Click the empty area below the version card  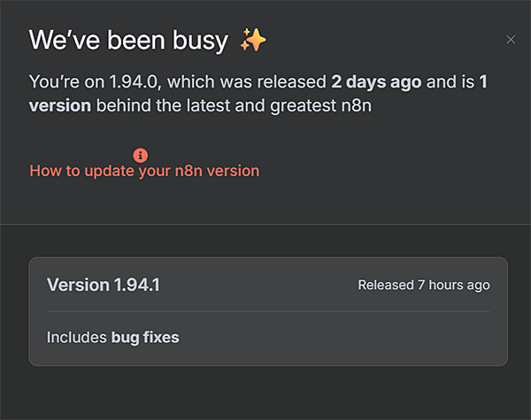pos(265,393)
